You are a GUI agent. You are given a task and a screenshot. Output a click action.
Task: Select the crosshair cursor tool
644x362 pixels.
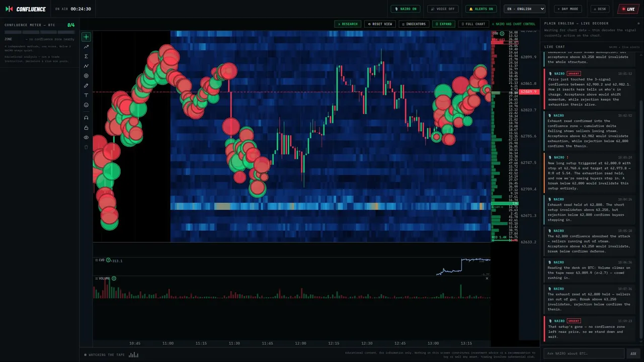[x=86, y=37]
